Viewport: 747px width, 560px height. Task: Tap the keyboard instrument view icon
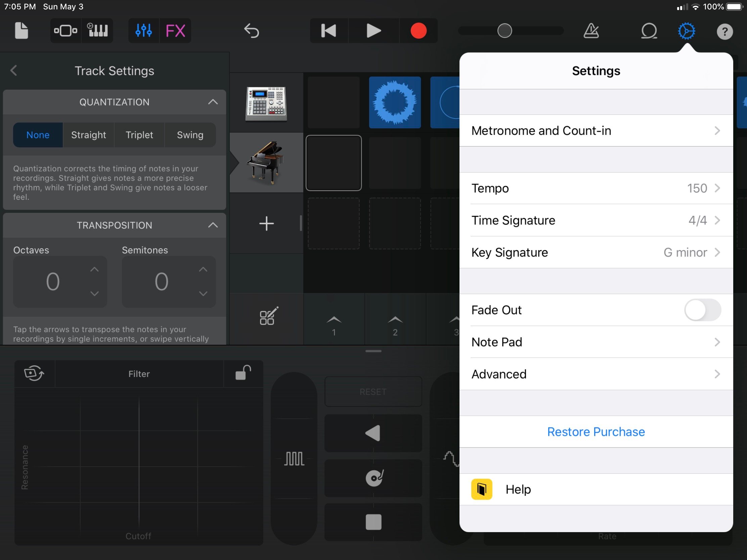coord(97,31)
